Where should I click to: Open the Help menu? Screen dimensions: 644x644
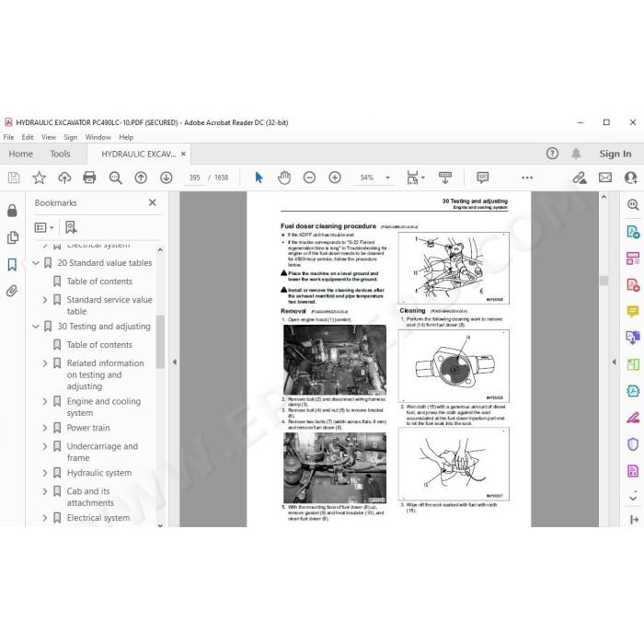126,137
